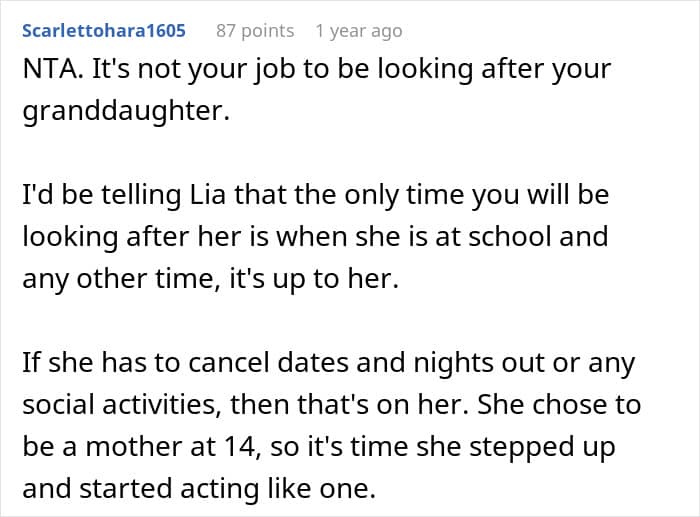This screenshot has width=700, height=517.
Task: Click the line beginning 'If she has to cancel'
Action: (x=329, y=363)
